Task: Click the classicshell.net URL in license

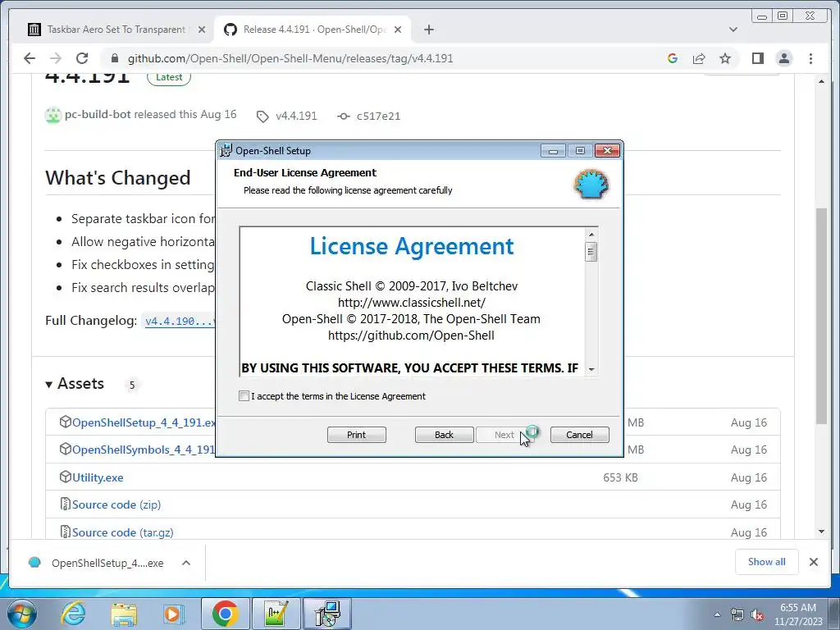Action: tap(412, 303)
